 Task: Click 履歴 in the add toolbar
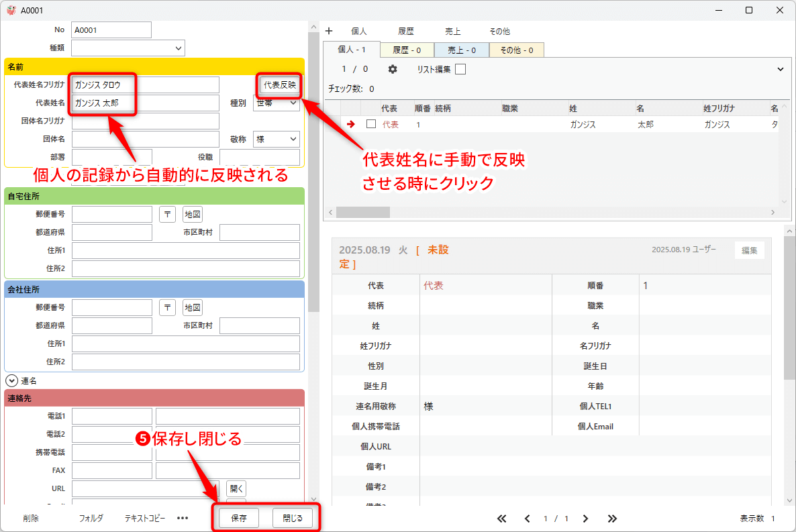coord(405,32)
